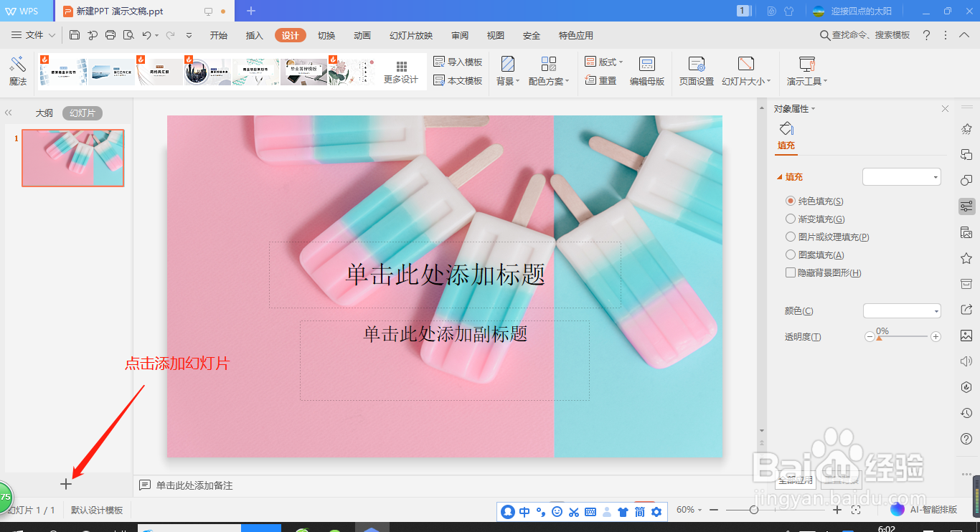Open Page Setup (页面设置)
The height and width of the screenshot is (532, 980).
(x=697, y=72)
